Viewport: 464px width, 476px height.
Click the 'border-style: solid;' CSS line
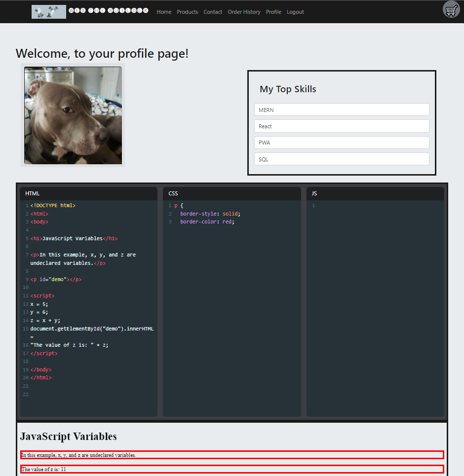[x=210, y=214]
